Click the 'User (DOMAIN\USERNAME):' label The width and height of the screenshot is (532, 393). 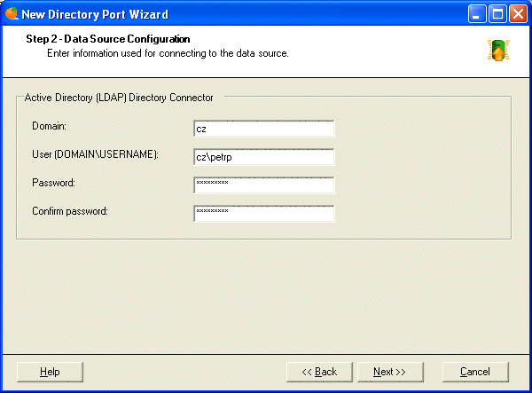coord(96,154)
